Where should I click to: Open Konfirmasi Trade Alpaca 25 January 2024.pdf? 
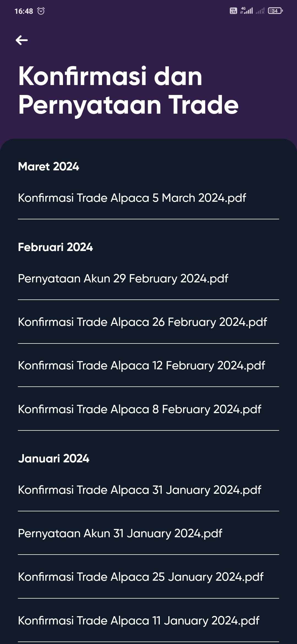tap(148, 577)
